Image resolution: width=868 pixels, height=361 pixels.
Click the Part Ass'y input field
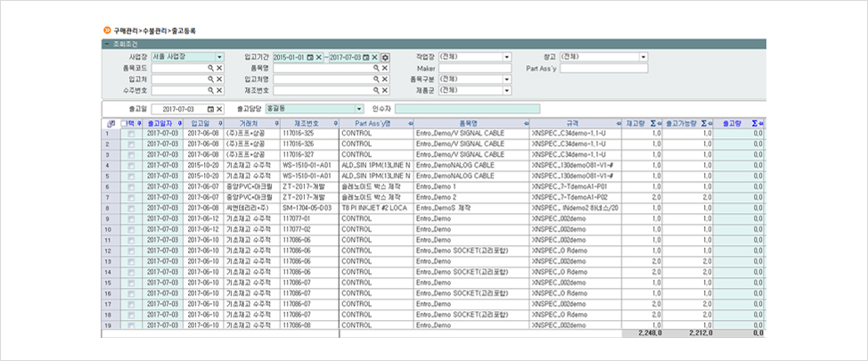pyautogui.click(x=604, y=68)
